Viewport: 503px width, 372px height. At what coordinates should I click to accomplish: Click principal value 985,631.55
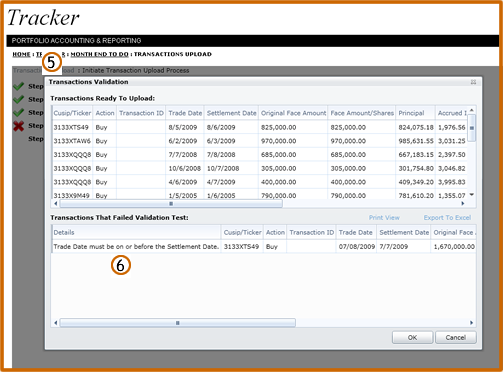[416, 141]
